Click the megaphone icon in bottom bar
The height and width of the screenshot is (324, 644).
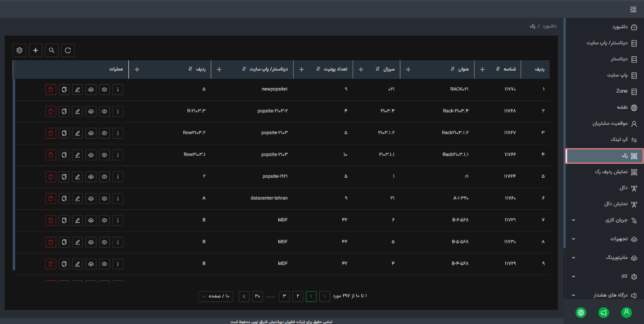[x=603, y=312]
